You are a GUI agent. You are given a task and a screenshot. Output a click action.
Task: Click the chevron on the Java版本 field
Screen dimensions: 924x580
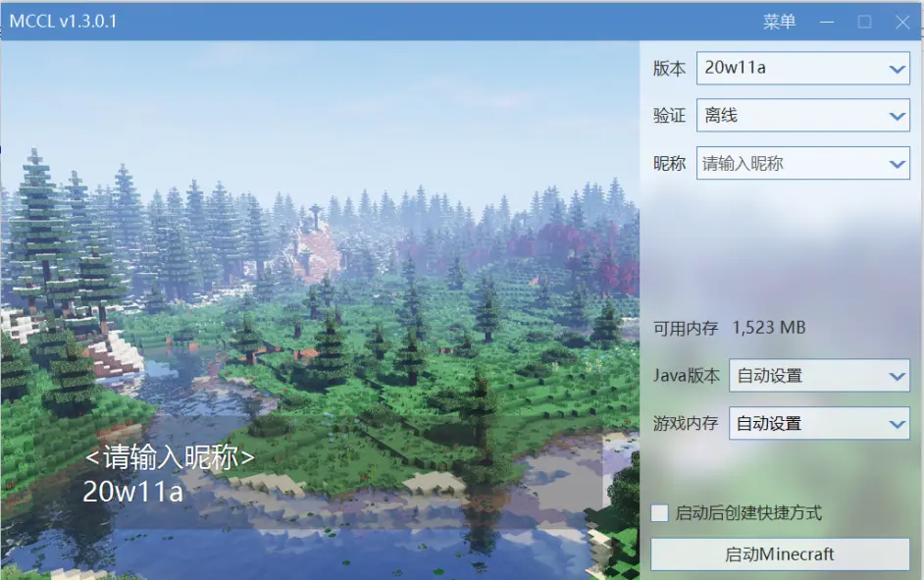pos(897,376)
